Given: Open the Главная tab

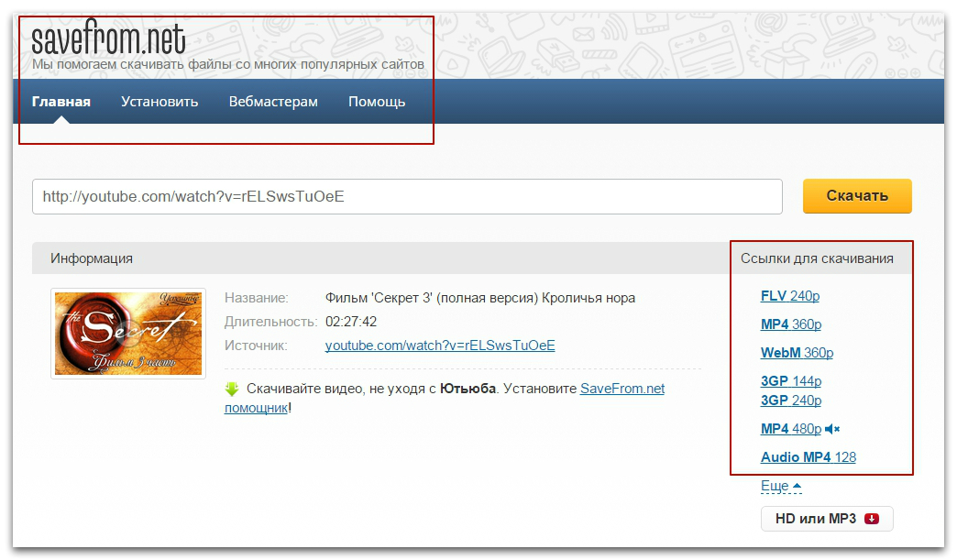Looking at the screenshot, I should pyautogui.click(x=61, y=102).
